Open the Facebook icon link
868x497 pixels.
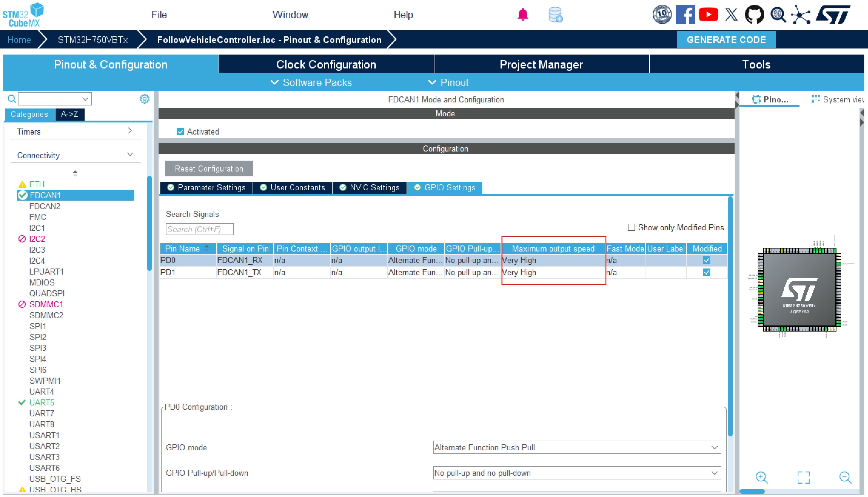(685, 14)
